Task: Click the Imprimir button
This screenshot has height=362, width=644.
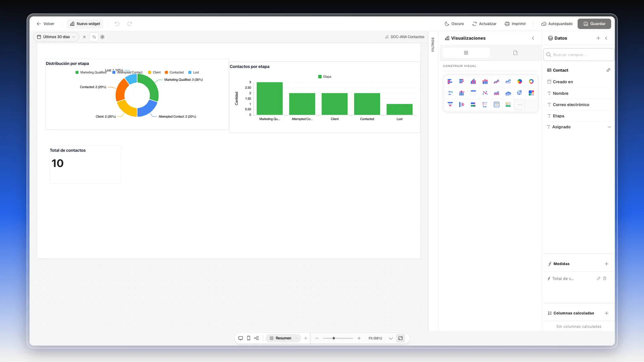Action: [515, 24]
